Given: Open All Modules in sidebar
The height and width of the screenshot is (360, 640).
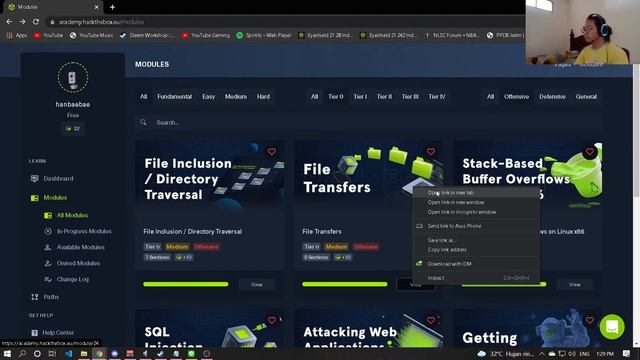Looking at the screenshot, I should pyautogui.click(x=72, y=215).
